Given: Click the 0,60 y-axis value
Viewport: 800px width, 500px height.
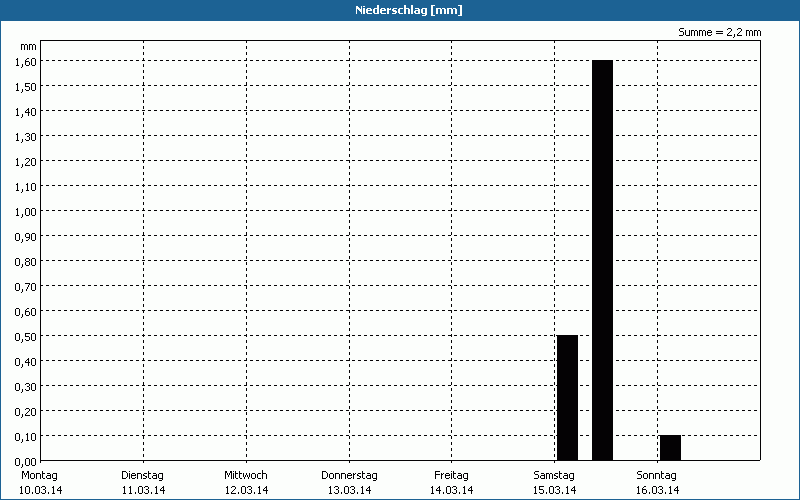Looking at the screenshot, I should click(26, 312).
